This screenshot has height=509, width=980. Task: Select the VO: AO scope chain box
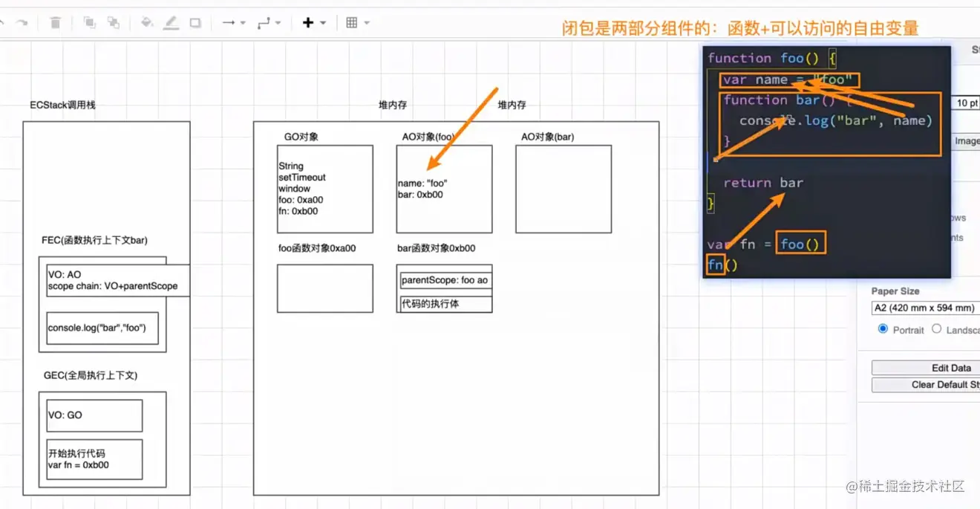pos(117,280)
